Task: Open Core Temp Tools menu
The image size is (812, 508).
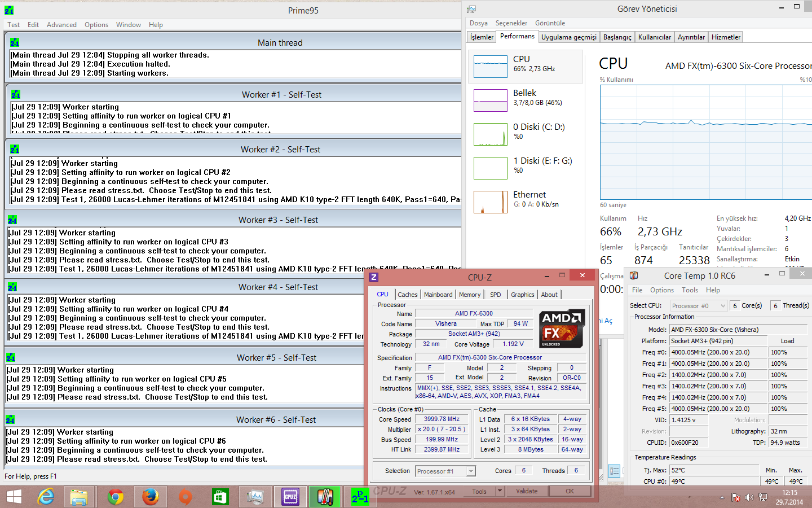Action: coord(690,290)
